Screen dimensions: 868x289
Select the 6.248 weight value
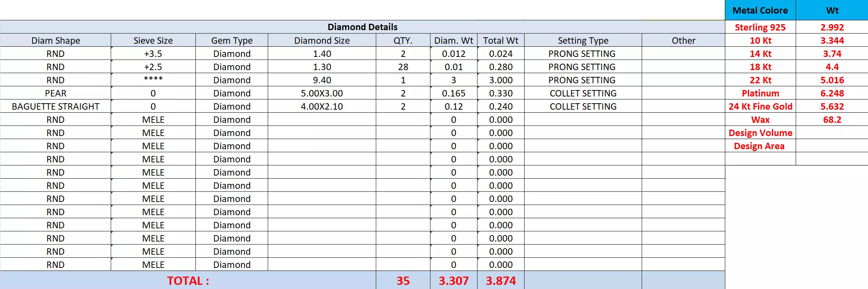(832, 93)
